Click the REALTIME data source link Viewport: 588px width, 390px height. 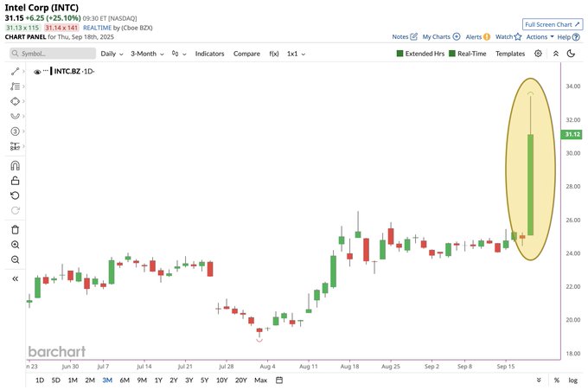(97, 28)
